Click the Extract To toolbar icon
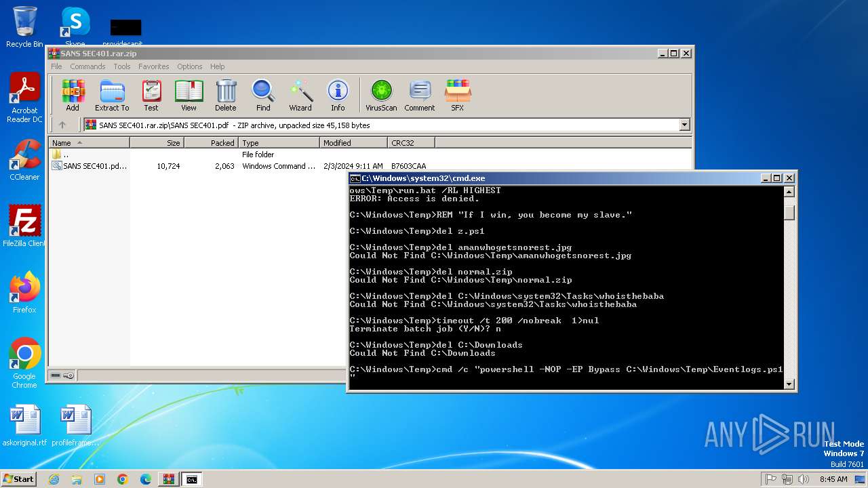Viewport: 868px width, 488px height. (112, 96)
